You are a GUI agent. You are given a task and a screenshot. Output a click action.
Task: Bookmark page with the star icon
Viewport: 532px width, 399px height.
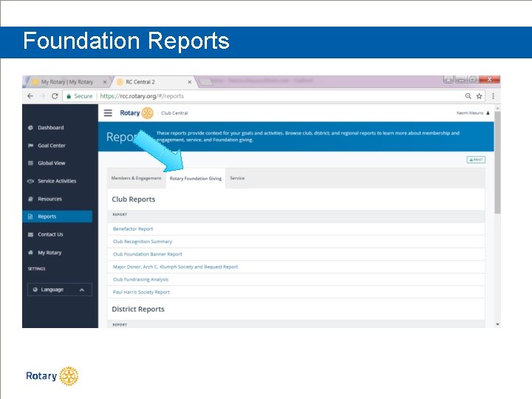479,96
